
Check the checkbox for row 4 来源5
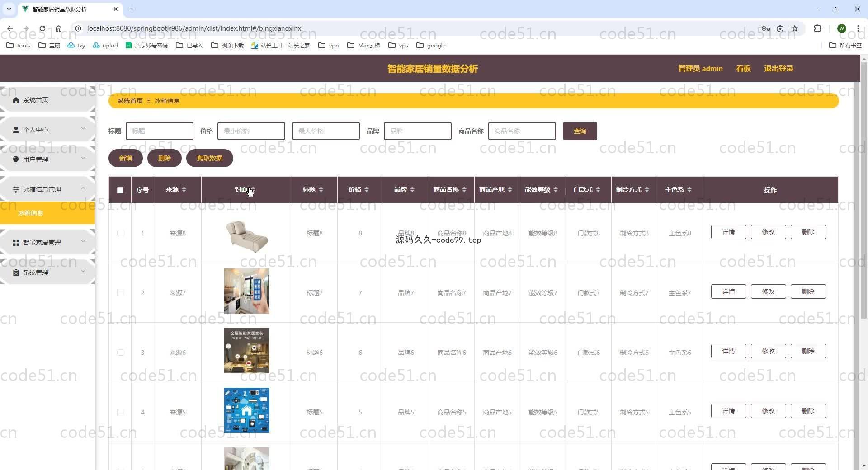(x=120, y=412)
